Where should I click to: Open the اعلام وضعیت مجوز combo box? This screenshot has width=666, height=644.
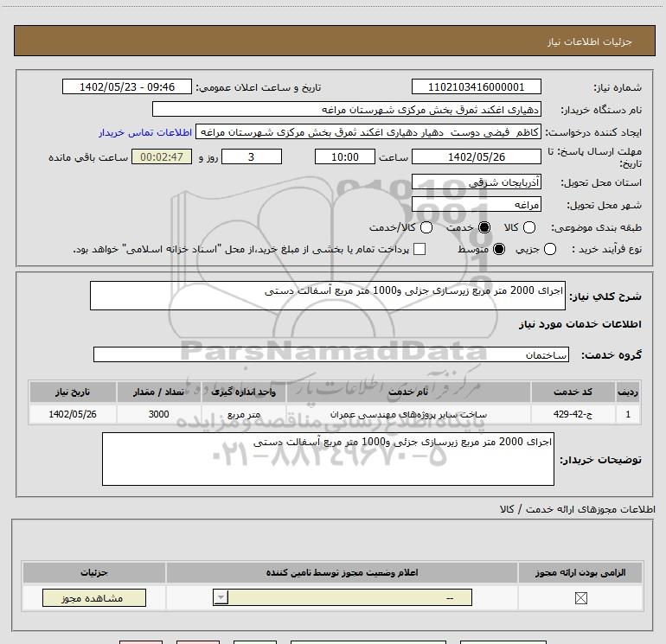click(x=343, y=597)
